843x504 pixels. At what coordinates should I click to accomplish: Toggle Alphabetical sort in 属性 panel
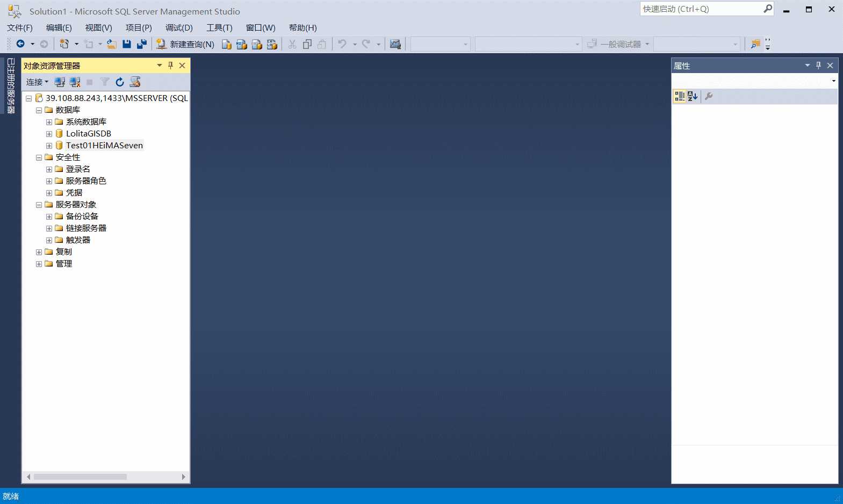(x=693, y=96)
